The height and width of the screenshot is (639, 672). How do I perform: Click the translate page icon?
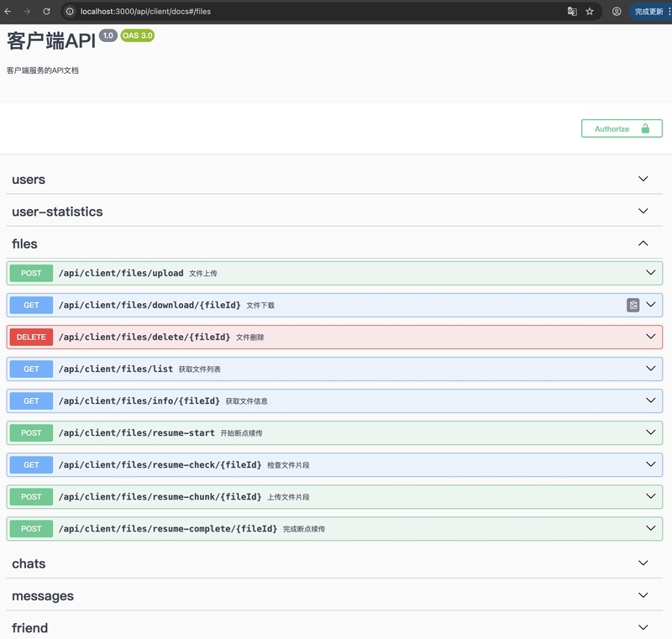click(572, 12)
